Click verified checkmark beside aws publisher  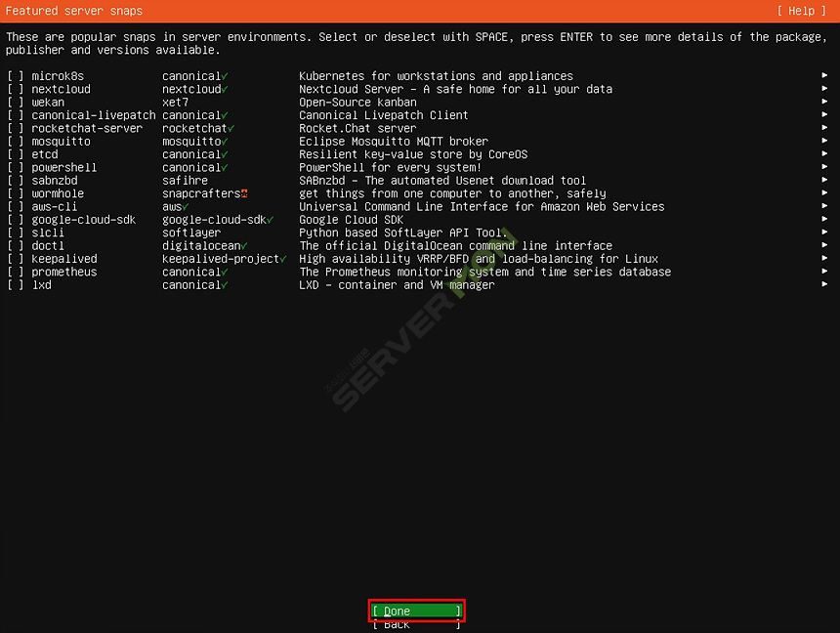pos(186,207)
